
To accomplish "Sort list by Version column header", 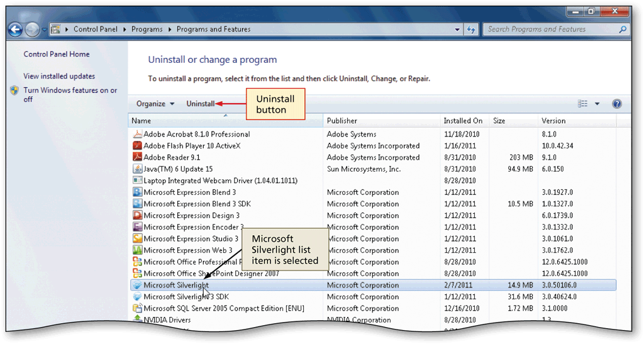I will [x=577, y=121].
